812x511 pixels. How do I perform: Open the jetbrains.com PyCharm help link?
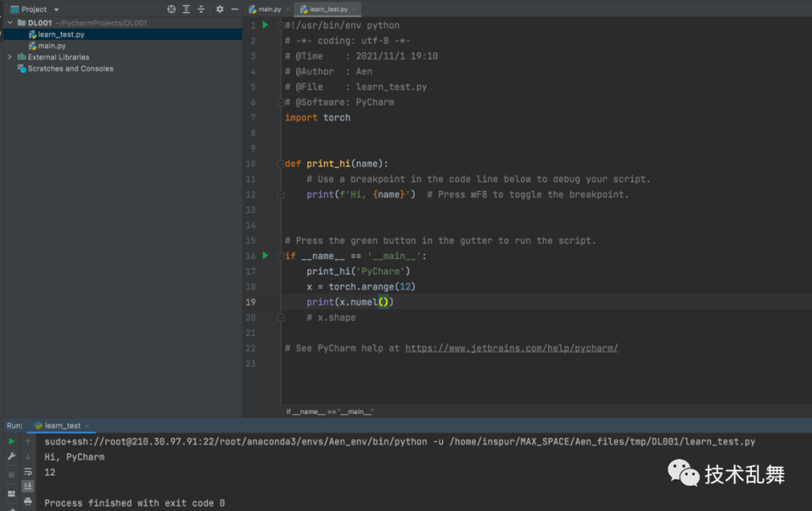pos(512,349)
